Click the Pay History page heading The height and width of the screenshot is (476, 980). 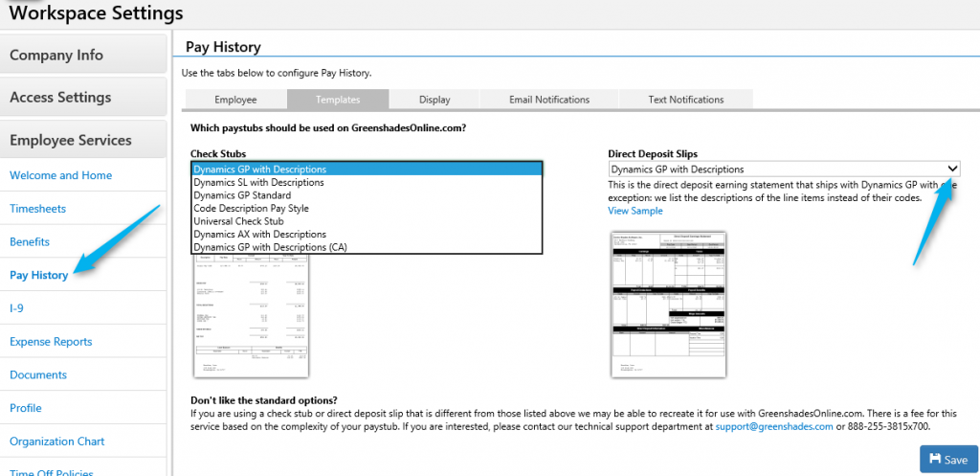(223, 47)
